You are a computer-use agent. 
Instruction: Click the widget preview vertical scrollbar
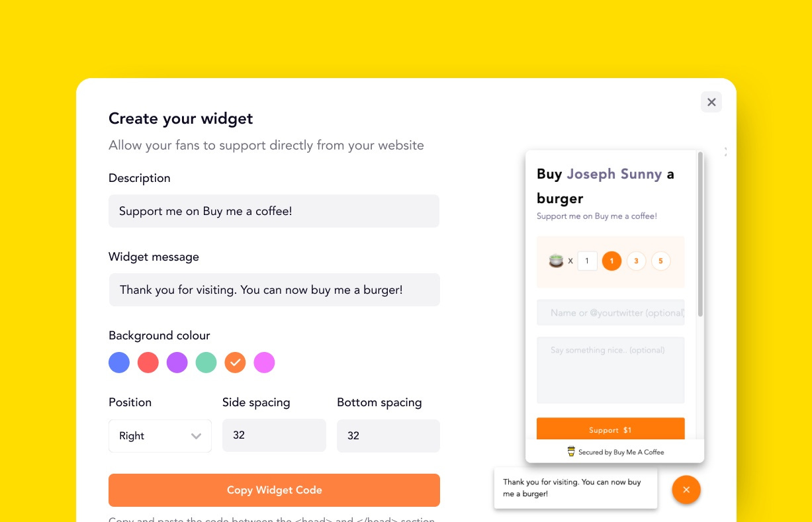coord(700,235)
